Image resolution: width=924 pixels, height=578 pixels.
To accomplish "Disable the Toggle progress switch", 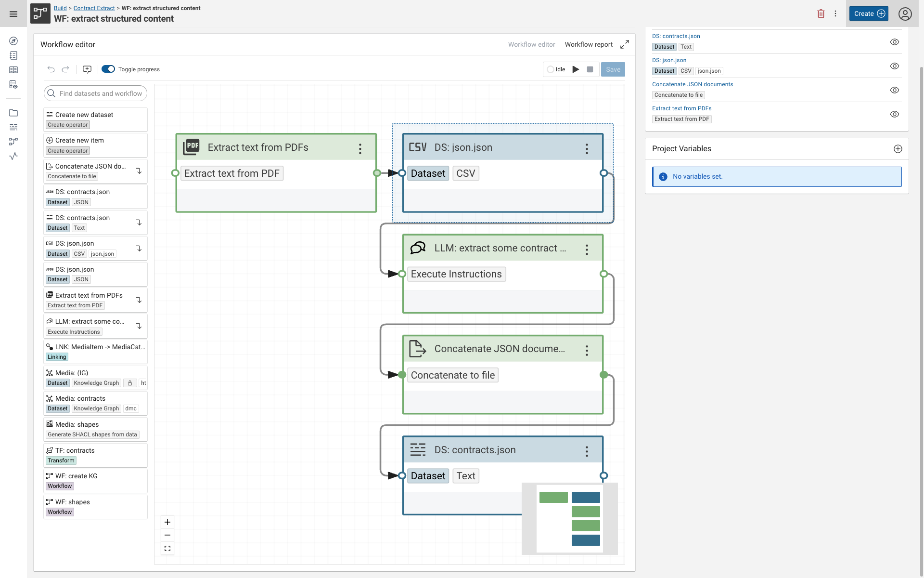I will point(108,69).
